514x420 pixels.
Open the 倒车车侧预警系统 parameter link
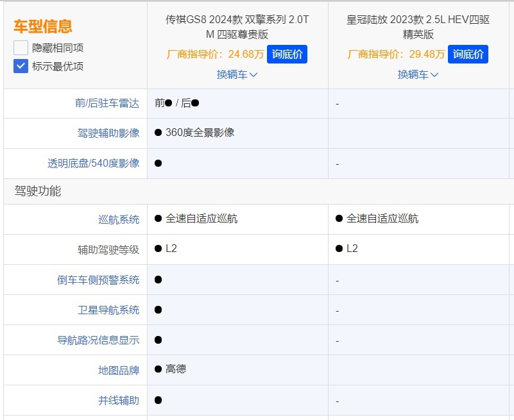pos(98,280)
